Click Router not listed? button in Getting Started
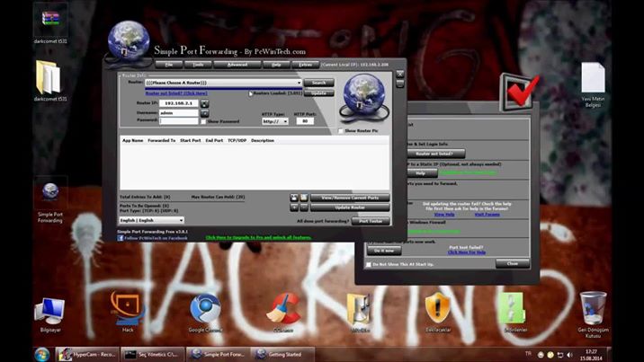Viewport: 644px width, 362px height. pyautogui.click(x=435, y=154)
